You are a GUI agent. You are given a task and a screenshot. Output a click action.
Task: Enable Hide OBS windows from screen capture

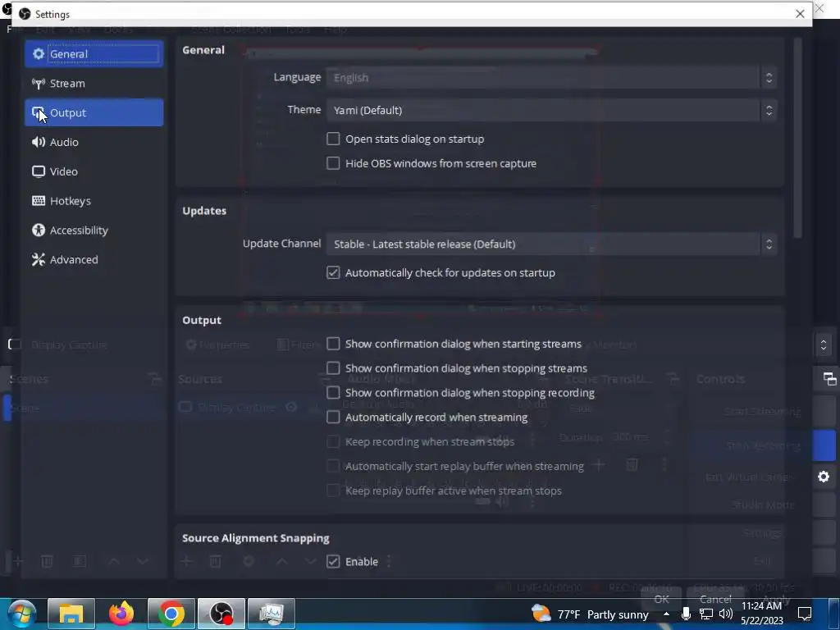coord(333,163)
